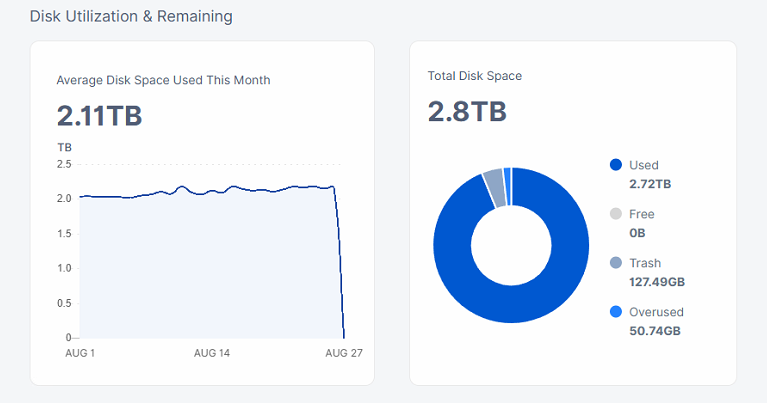Click the Overused legend color dot
767x403 pixels.
point(616,312)
